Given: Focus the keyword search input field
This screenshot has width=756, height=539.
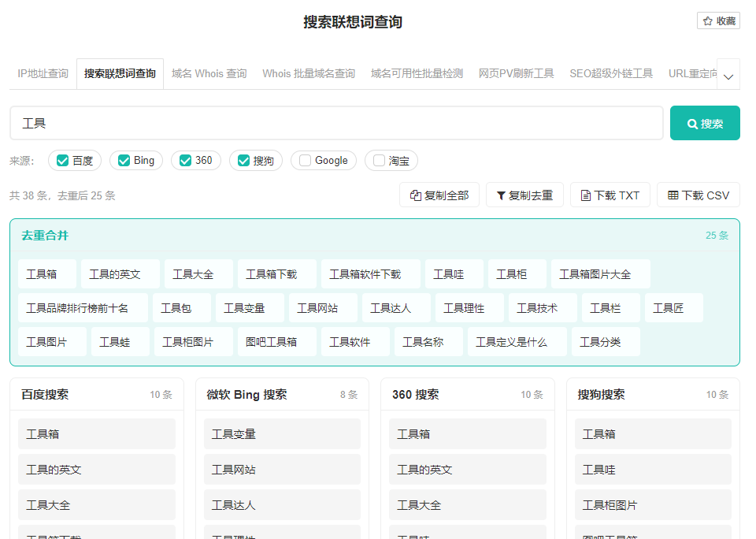Looking at the screenshot, I should (x=336, y=123).
